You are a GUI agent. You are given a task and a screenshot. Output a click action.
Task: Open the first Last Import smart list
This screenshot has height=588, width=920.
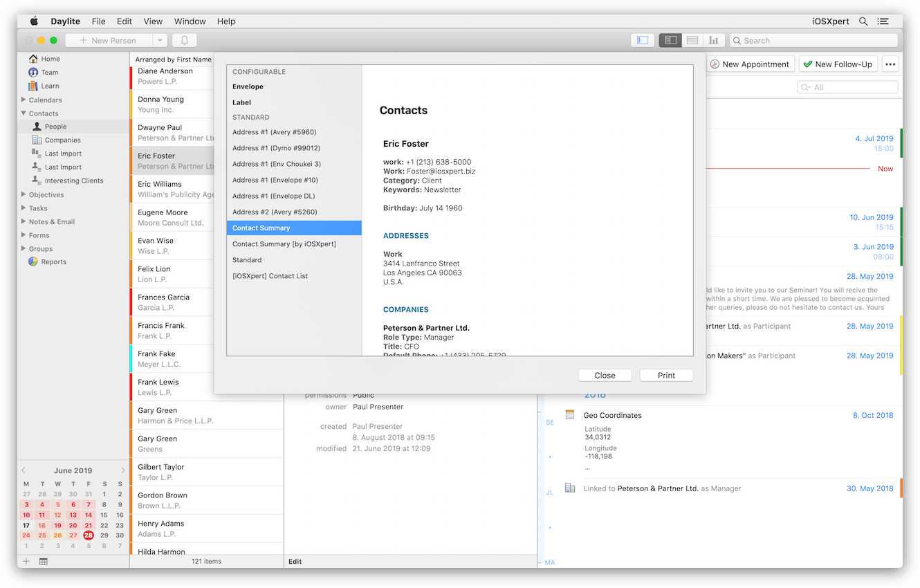(x=63, y=154)
